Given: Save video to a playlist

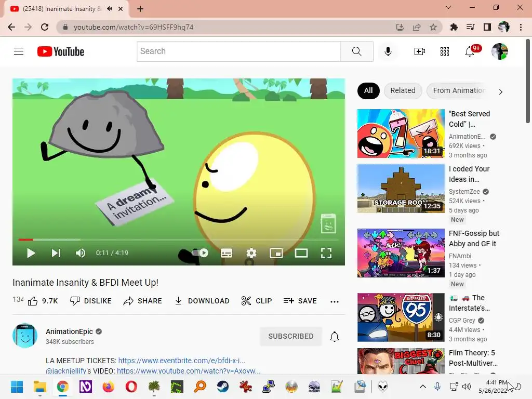Looking at the screenshot, I should pyautogui.click(x=300, y=301).
